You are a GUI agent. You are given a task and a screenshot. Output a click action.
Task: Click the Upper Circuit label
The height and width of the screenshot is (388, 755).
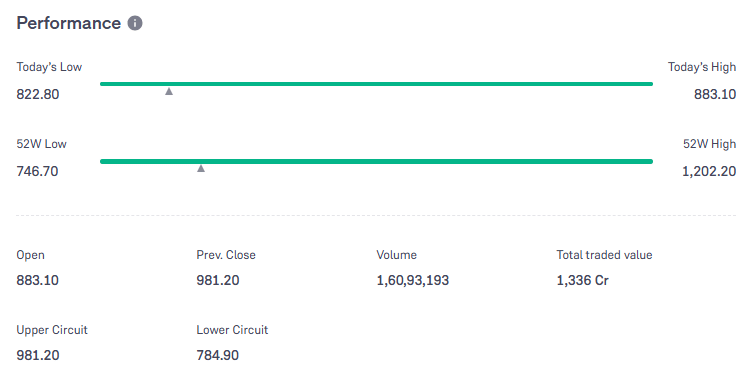tap(52, 330)
